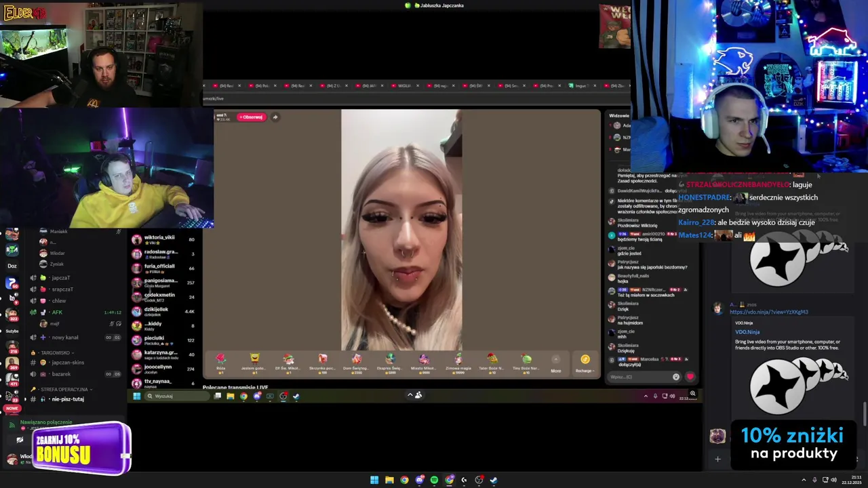Open the VDO.Ninja embed title link
Image resolution: width=868 pixels, height=488 pixels.
coord(747,332)
